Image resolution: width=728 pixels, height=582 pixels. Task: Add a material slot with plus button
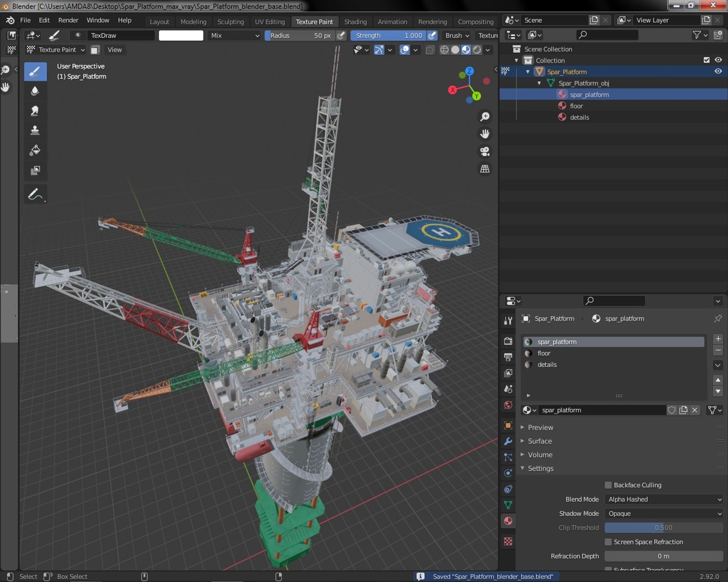[x=718, y=338]
